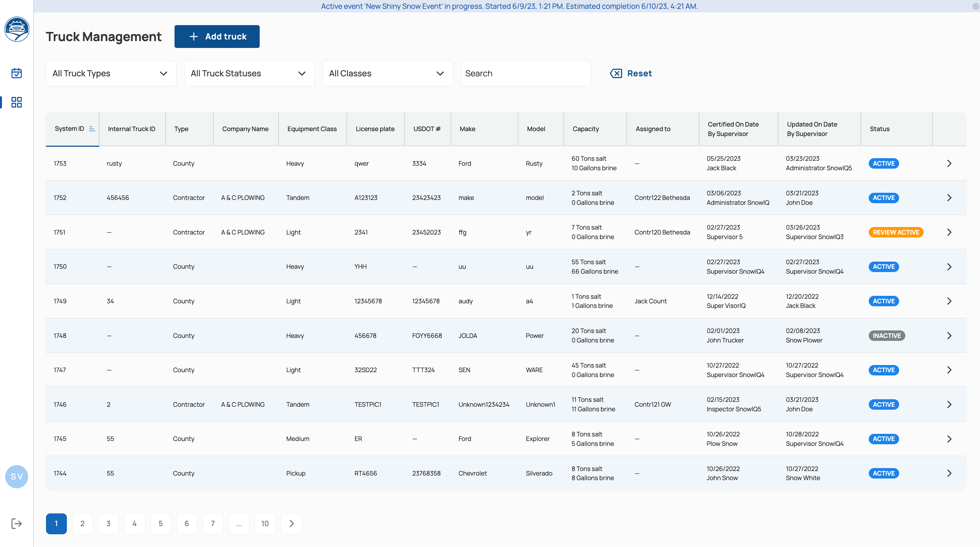980x547 pixels.
Task: Click the row expander arrow for truck 1748
Action: [x=949, y=335]
